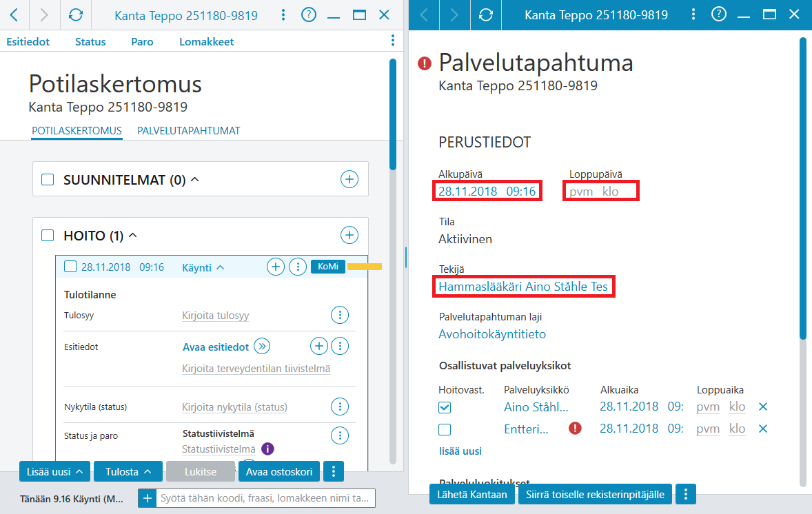The image size is (812, 514).
Task: Open Lomakkeet menu
Action: coord(207,41)
